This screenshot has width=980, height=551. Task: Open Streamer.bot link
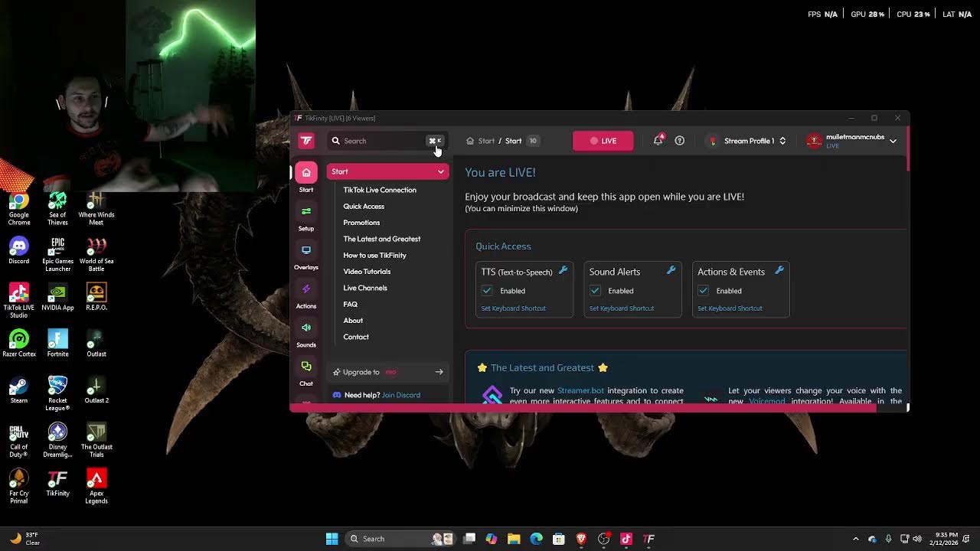pos(580,390)
